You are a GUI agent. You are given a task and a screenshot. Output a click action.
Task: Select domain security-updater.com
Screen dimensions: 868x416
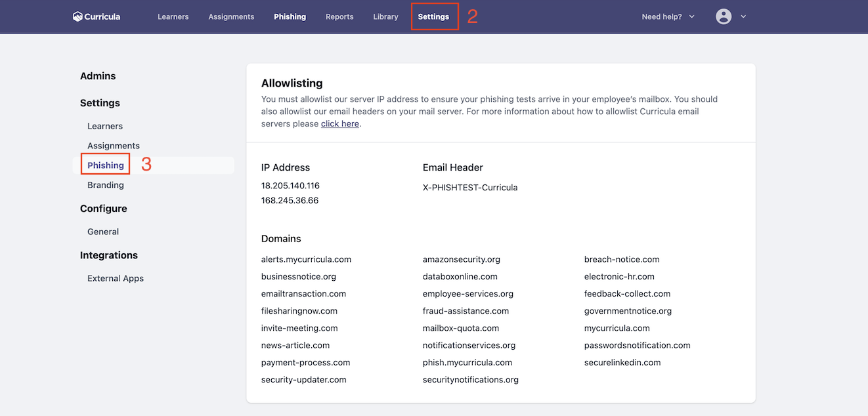pos(304,379)
